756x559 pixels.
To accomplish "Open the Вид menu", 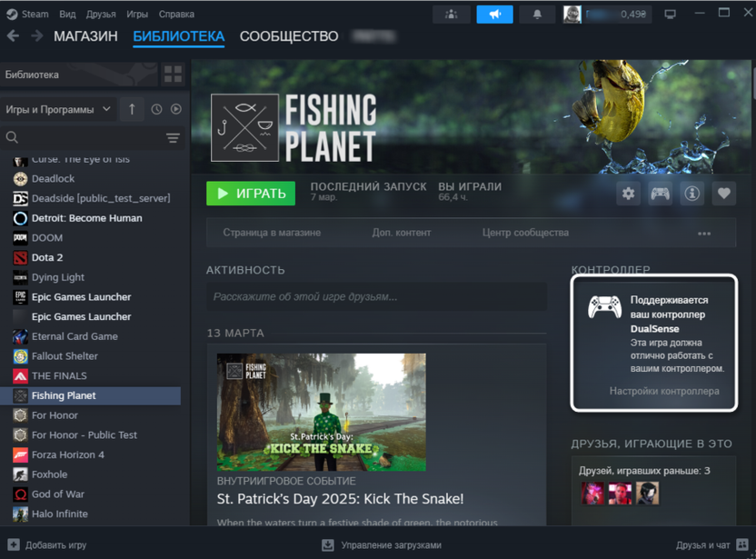I will tap(67, 15).
